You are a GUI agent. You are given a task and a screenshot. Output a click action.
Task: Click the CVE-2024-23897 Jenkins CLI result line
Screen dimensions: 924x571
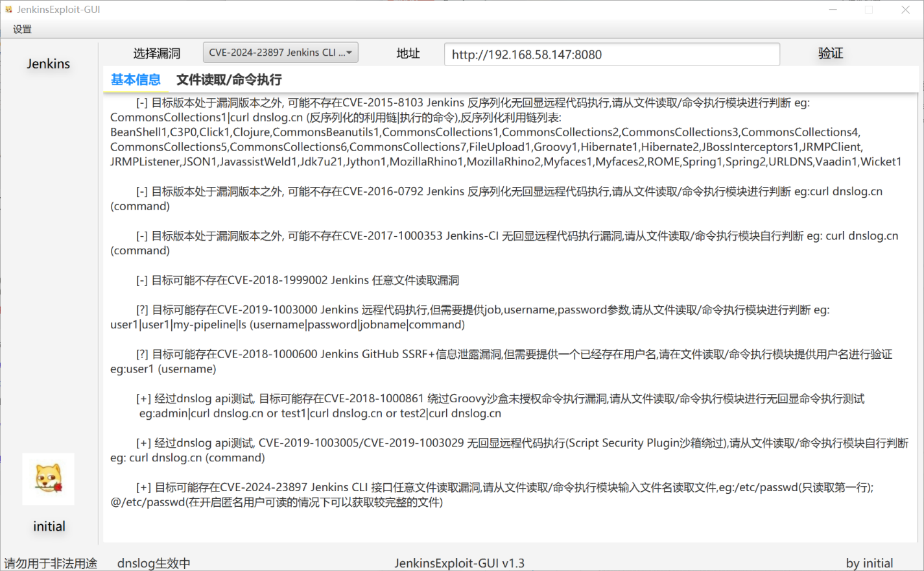pos(504,487)
